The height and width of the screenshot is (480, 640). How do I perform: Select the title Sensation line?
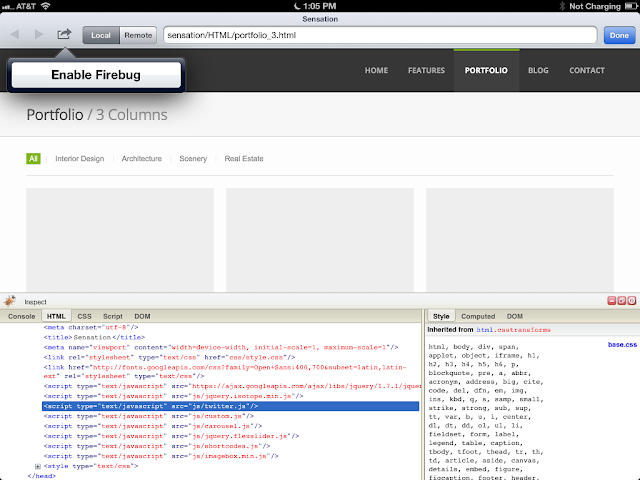point(94,337)
